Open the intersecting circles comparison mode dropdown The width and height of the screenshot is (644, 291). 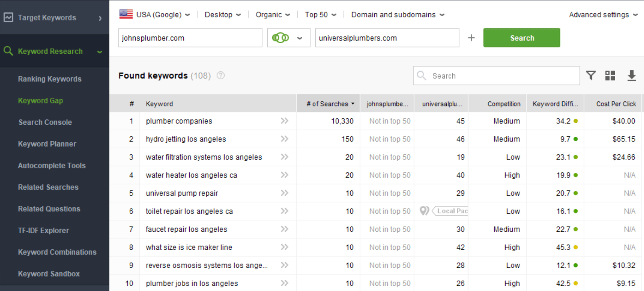(289, 38)
